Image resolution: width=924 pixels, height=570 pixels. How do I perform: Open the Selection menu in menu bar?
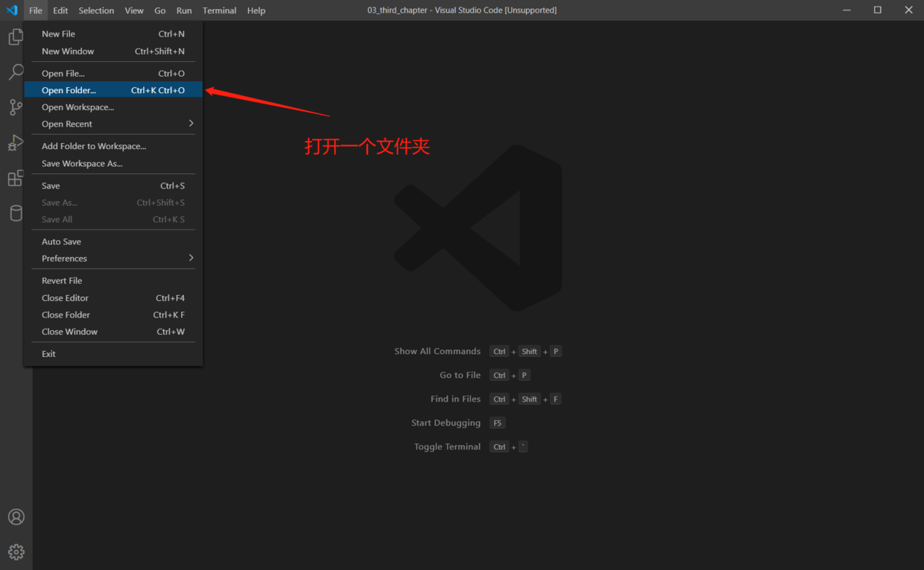(96, 10)
